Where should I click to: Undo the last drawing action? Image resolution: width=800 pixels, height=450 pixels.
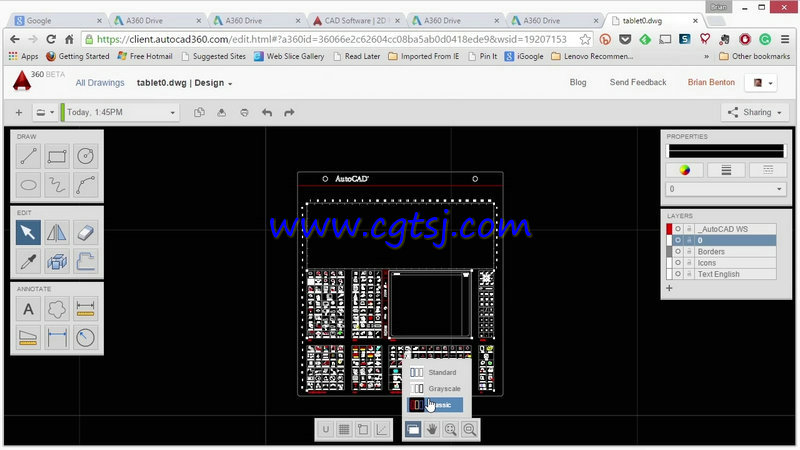tap(267, 112)
